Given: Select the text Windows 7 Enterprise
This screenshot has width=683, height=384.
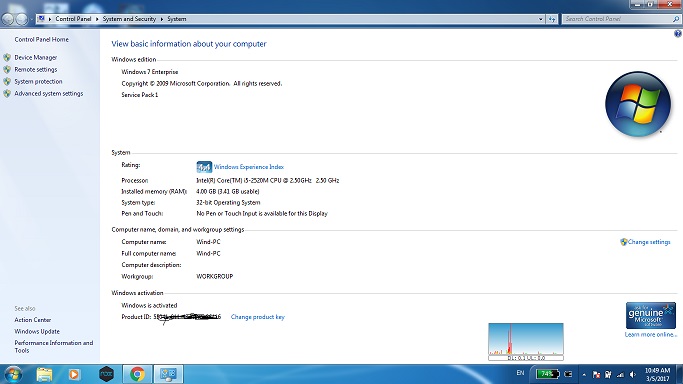Looking at the screenshot, I should point(150,72).
